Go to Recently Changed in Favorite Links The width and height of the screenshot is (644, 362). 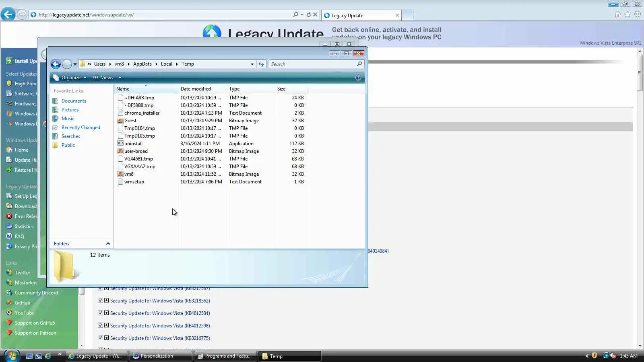[81, 128]
